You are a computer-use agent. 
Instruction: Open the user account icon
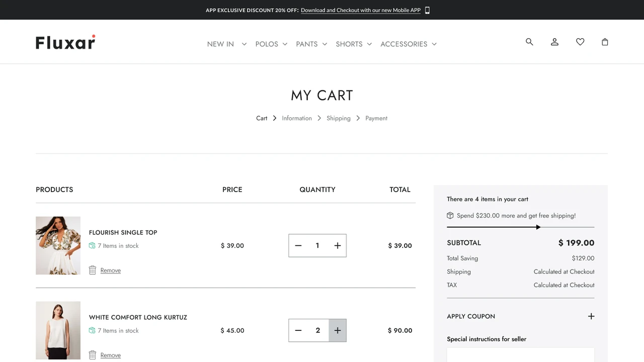point(554,42)
